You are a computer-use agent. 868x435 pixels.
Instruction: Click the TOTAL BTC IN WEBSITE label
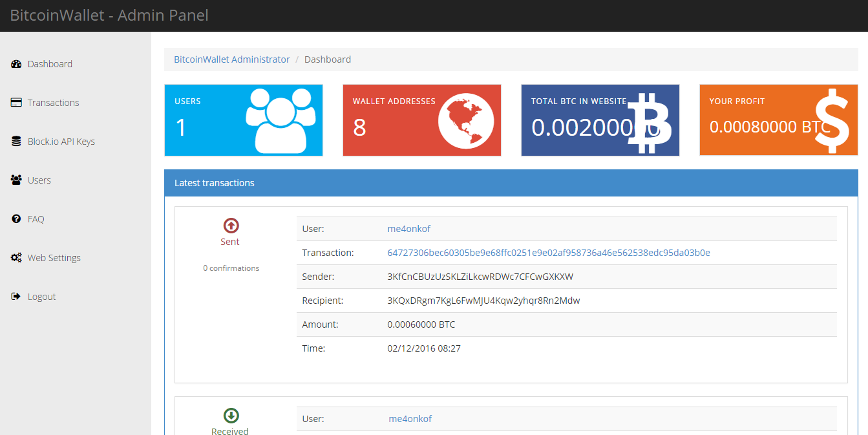pyautogui.click(x=578, y=101)
